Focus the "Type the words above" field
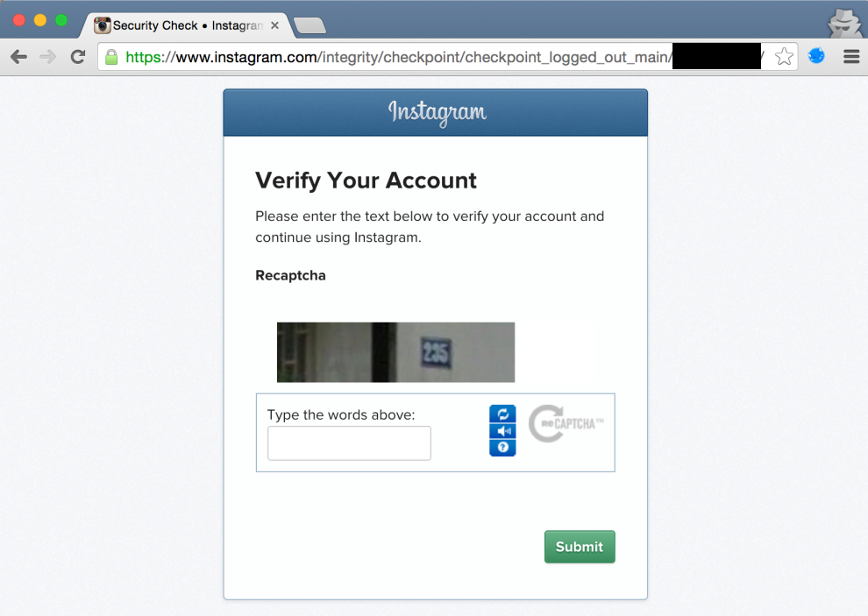 [349, 443]
